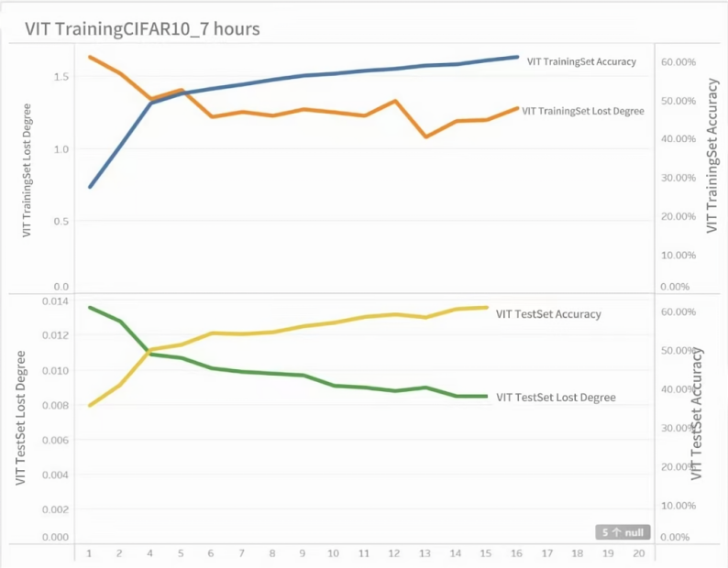Image resolution: width=728 pixels, height=568 pixels.
Task: Select the chart title 'VIT TrainingCIFAR10_7 hours'
Action: coord(142,29)
